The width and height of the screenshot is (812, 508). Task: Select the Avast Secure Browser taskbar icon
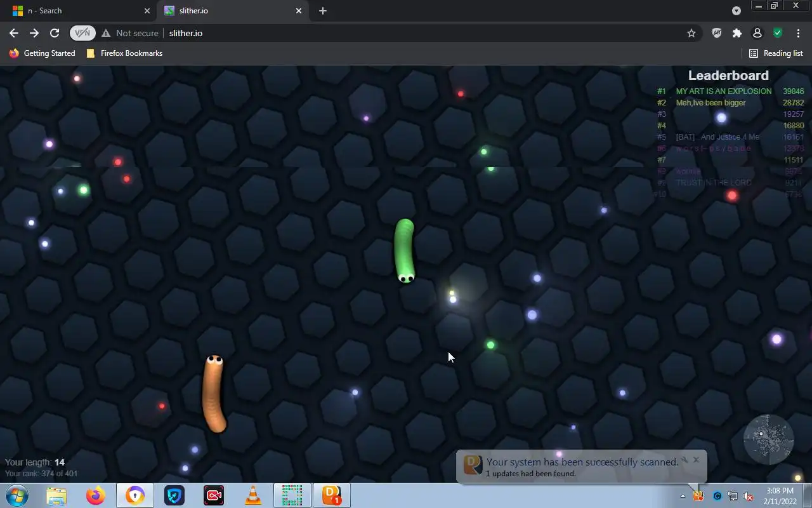pyautogui.click(x=135, y=495)
